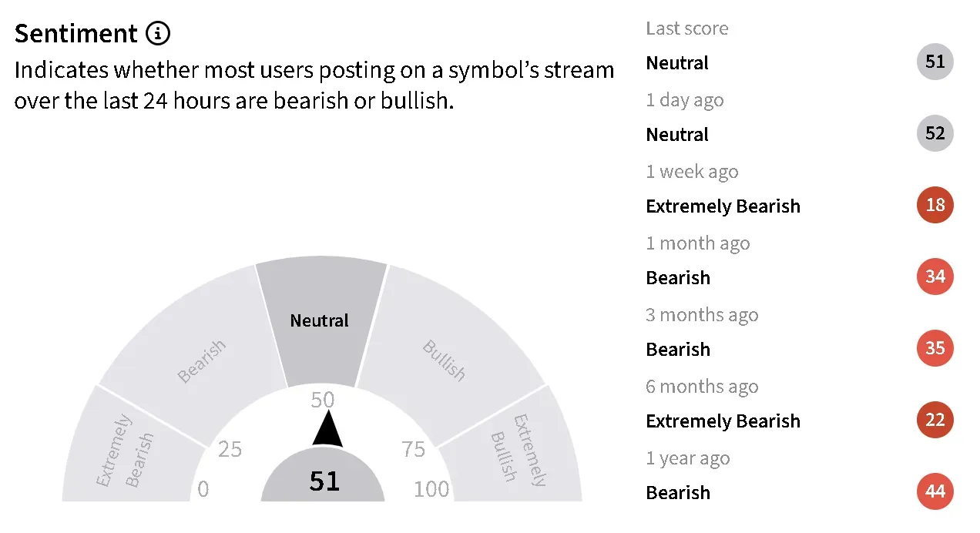
Task: Click the info icon beside Sentiment
Action: [157, 34]
